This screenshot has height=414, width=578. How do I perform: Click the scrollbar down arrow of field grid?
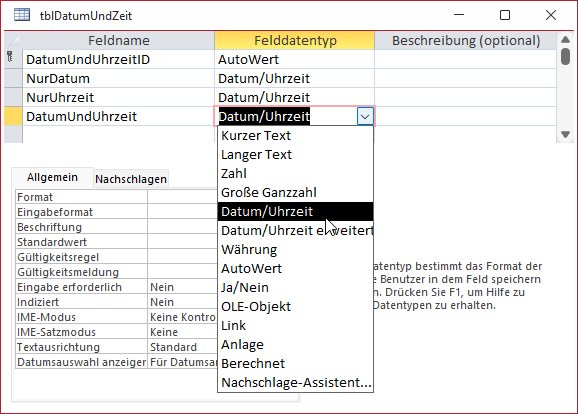pos(565,135)
